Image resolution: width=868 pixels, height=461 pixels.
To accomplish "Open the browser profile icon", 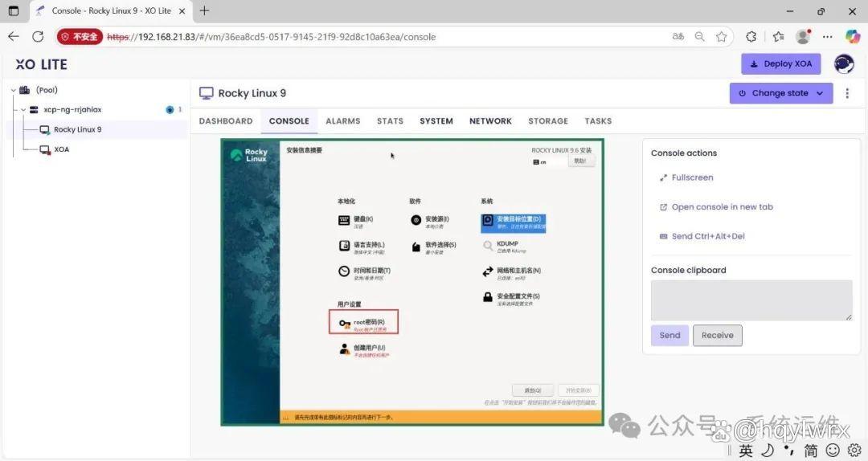I will 803,36.
